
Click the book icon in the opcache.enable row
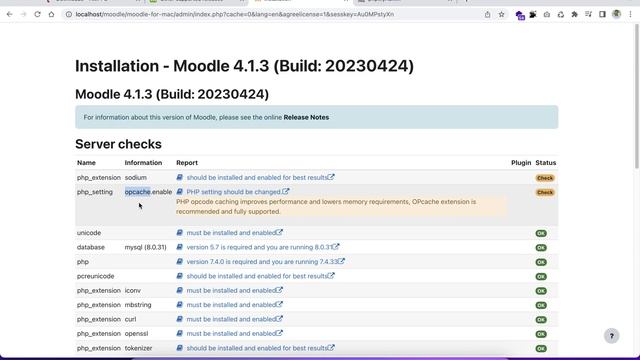[x=180, y=192]
